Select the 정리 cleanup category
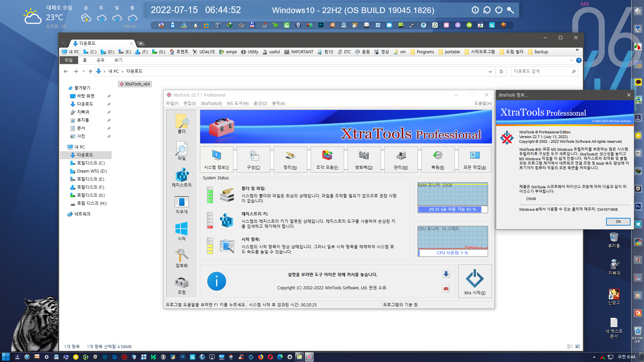This screenshot has height=362, width=644. pos(290,160)
